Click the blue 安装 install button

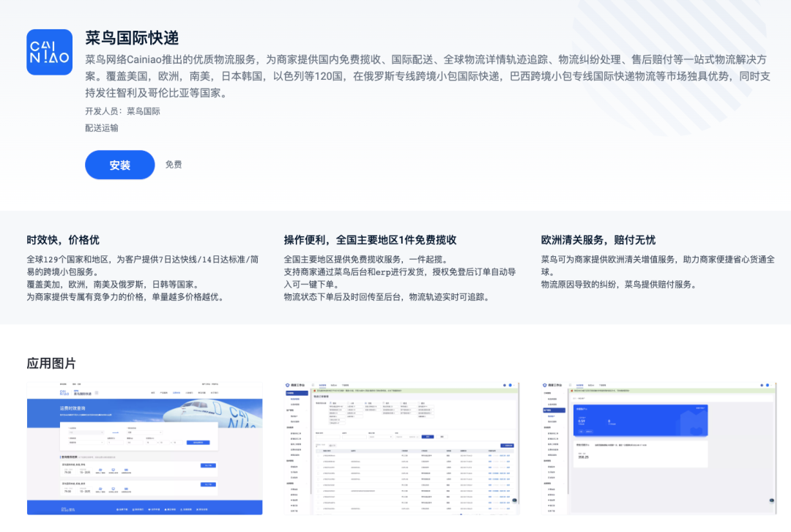[x=119, y=165]
